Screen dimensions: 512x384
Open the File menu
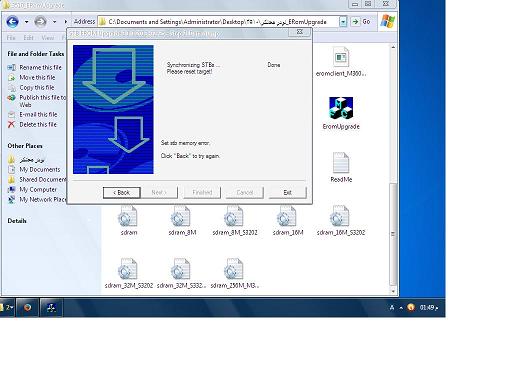click(x=11, y=38)
